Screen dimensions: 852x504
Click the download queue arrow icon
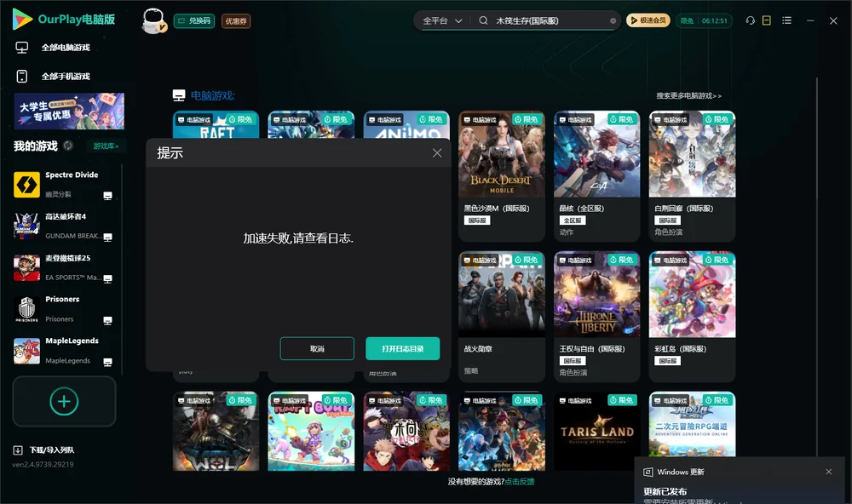tap(18, 450)
